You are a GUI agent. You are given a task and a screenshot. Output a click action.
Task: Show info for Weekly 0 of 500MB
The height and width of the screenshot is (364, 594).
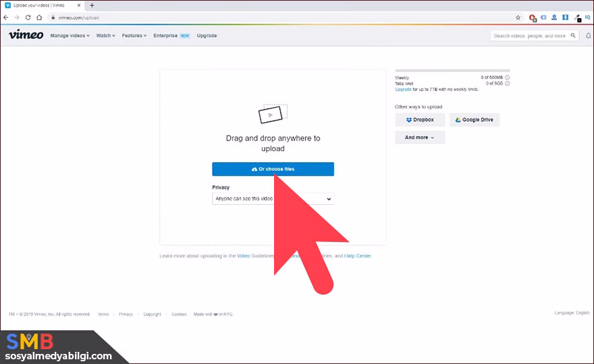pos(507,78)
